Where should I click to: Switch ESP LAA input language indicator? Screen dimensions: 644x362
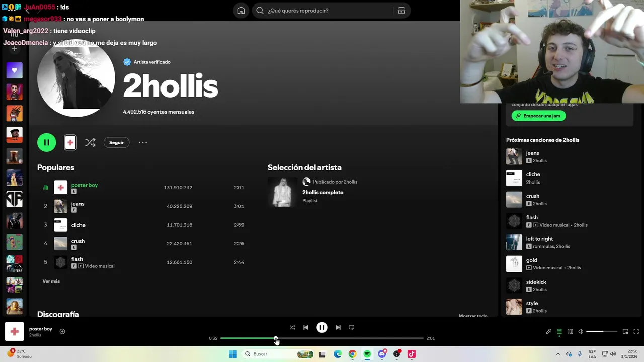pos(592,354)
